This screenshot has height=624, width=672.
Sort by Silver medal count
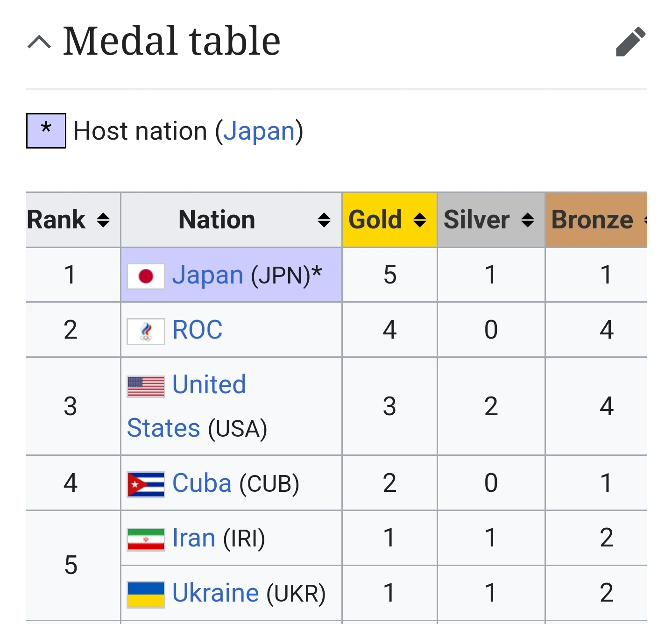click(x=528, y=220)
